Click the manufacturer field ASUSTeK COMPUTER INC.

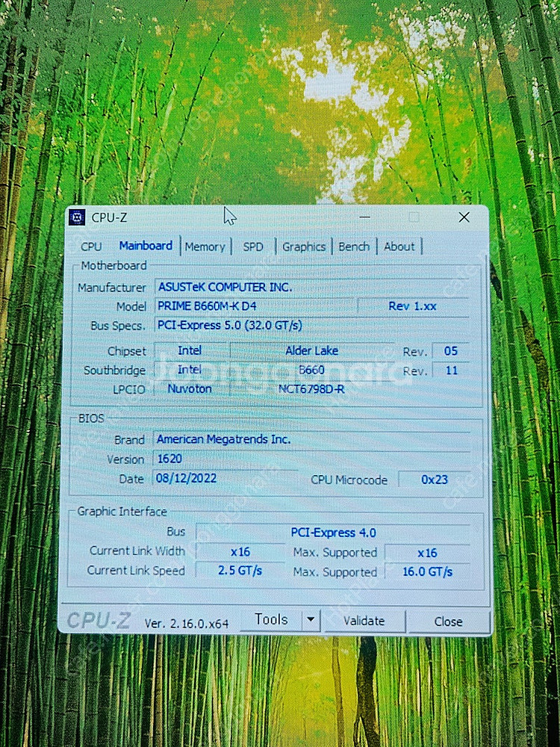[x=312, y=288]
